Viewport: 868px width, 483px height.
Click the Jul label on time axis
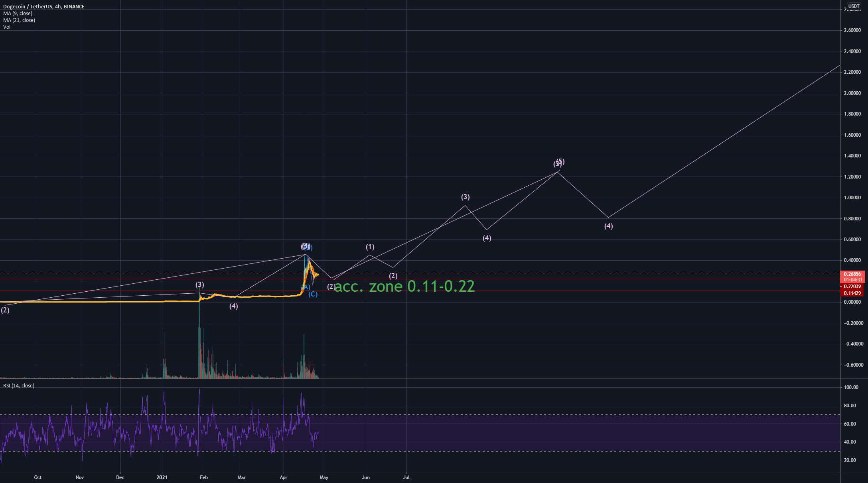(x=406, y=477)
